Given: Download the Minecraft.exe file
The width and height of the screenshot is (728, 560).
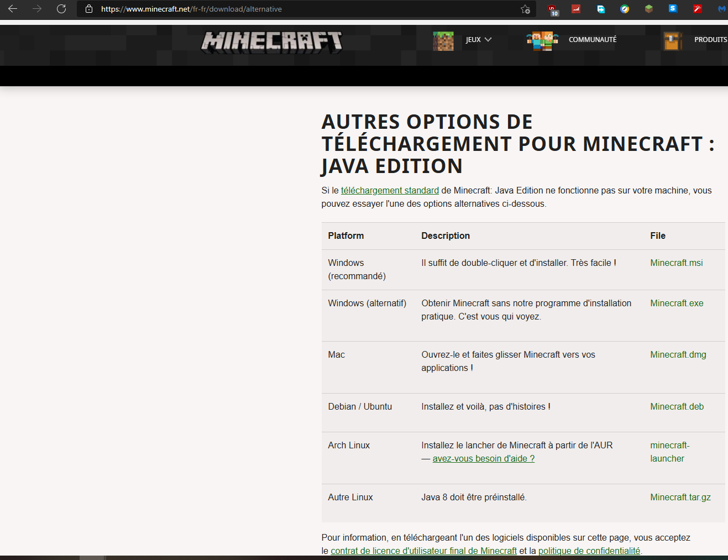Looking at the screenshot, I should [x=677, y=303].
